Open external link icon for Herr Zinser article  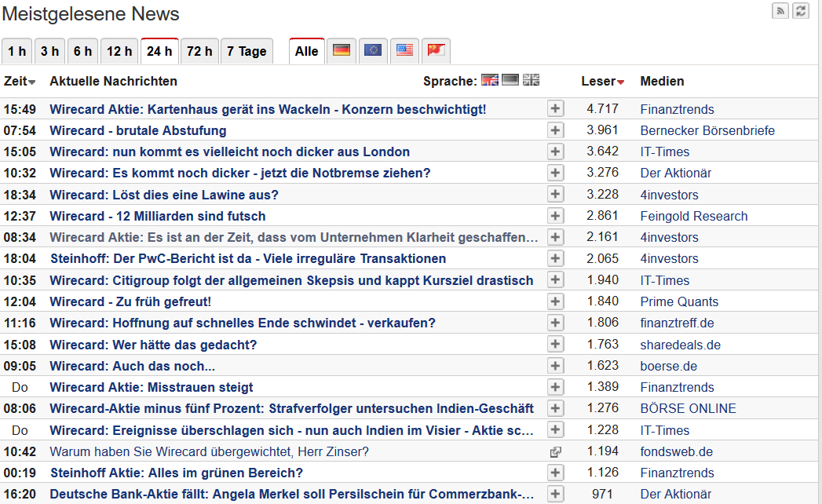tap(555, 451)
